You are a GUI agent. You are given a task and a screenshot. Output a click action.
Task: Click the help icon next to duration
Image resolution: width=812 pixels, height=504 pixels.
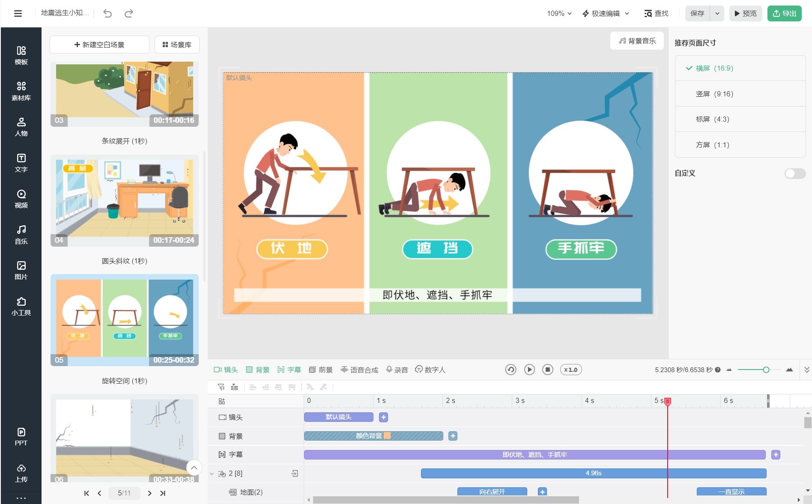coord(718,370)
